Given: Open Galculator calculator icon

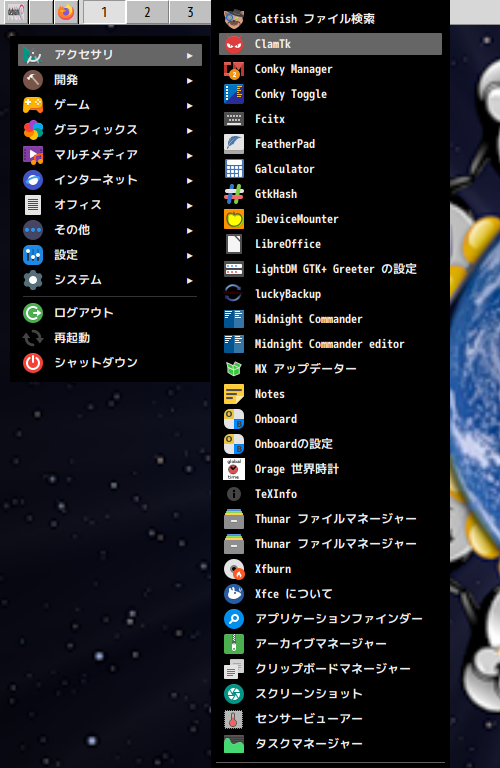Looking at the screenshot, I should (x=234, y=169).
